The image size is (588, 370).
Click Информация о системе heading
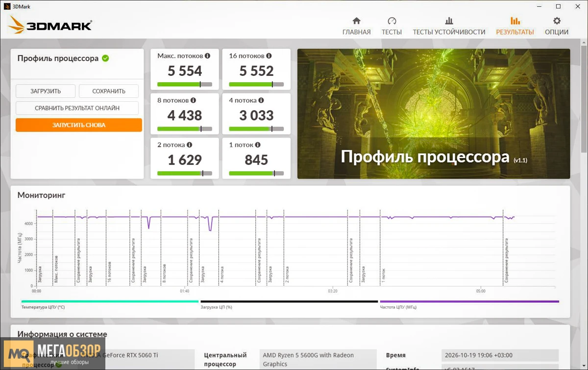(62, 335)
